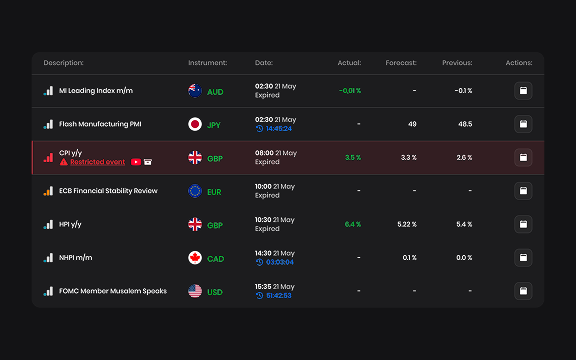
Task: Select the FOMC Member Musalem Speaks event title
Action: point(113,291)
